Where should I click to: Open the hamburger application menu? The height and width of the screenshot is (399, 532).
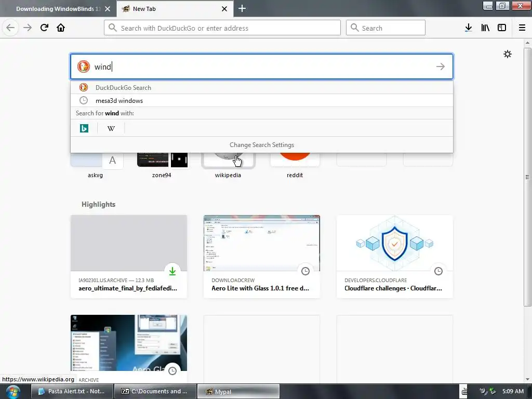click(x=522, y=28)
